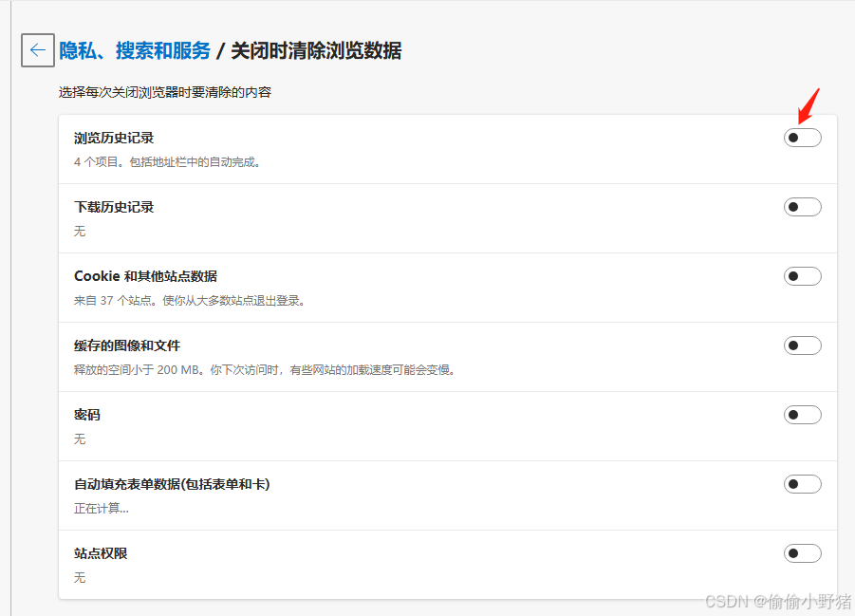The height and width of the screenshot is (616, 855).
Task: Select the 浏览历史记录 row title
Action: click(114, 138)
